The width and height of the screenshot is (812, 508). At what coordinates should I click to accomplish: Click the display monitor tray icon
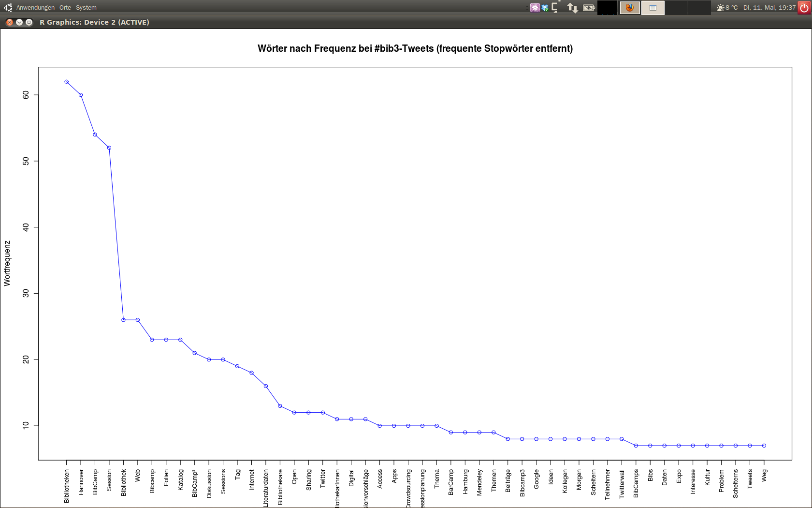tap(555, 7)
